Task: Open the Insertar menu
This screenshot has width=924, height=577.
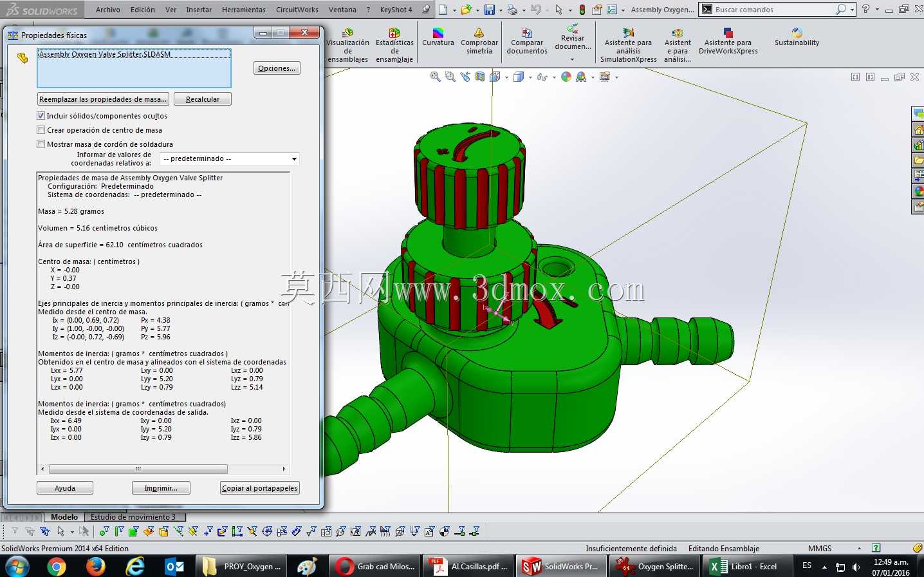Action: (x=199, y=10)
